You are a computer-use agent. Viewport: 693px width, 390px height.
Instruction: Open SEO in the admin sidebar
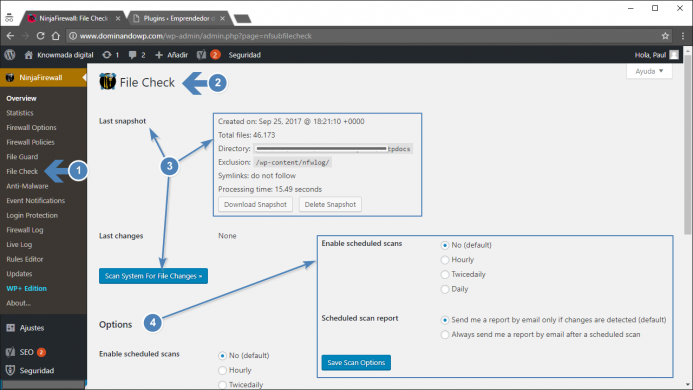click(x=26, y=352)
